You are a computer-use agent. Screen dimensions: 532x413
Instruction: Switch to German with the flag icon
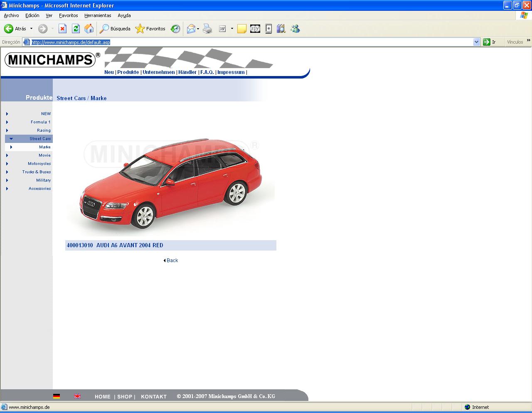click(x=57, y=396)
